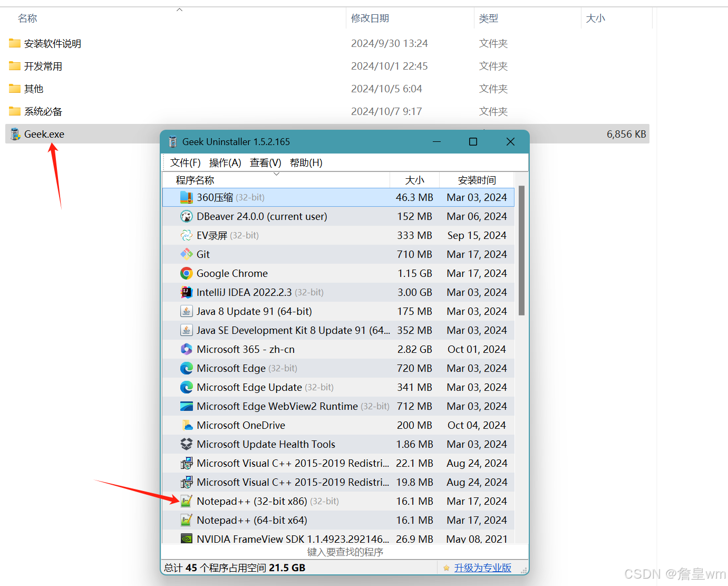Click the 360压缩 program icon

[x=187, y=197]
